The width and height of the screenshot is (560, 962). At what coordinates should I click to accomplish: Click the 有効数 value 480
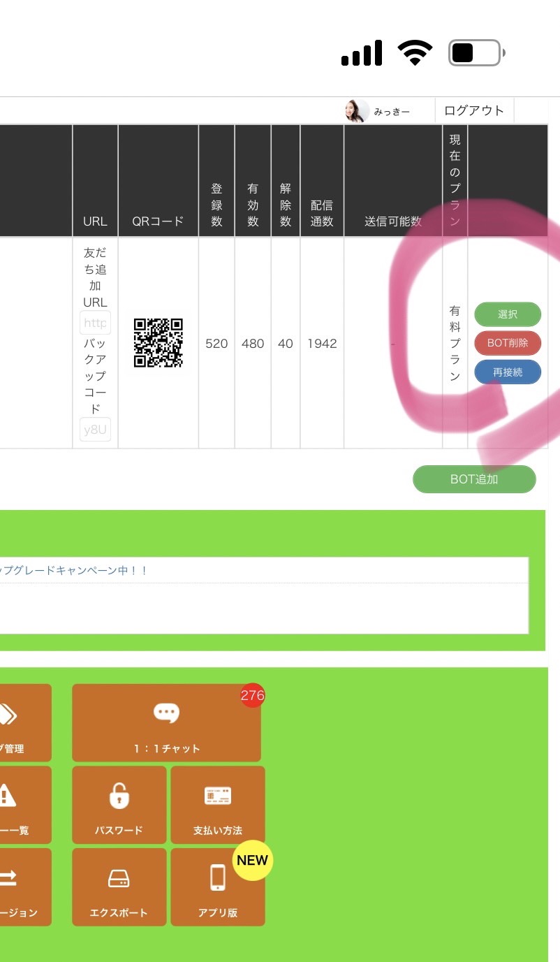pyautogui.click(x=253, y=344)
